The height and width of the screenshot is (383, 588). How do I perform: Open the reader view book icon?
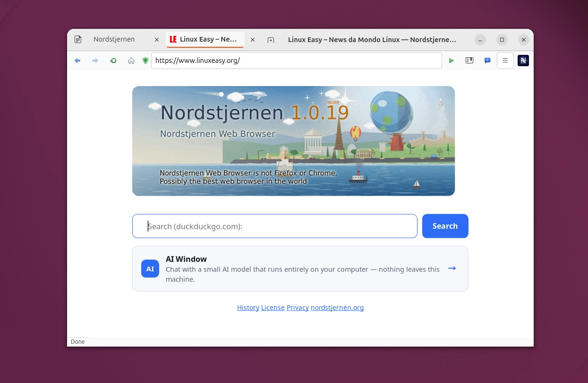pyautogui.click(x=469, y=61)
